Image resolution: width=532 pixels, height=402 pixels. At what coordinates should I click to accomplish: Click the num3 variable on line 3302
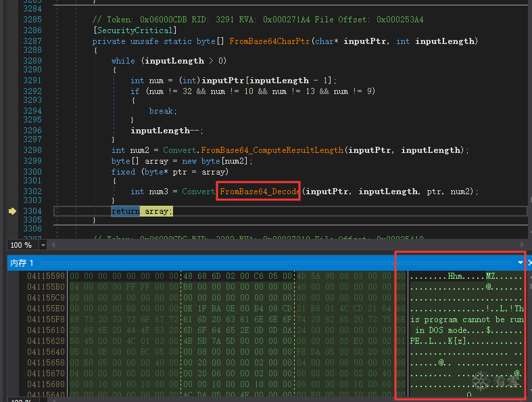tap(158, 192)
